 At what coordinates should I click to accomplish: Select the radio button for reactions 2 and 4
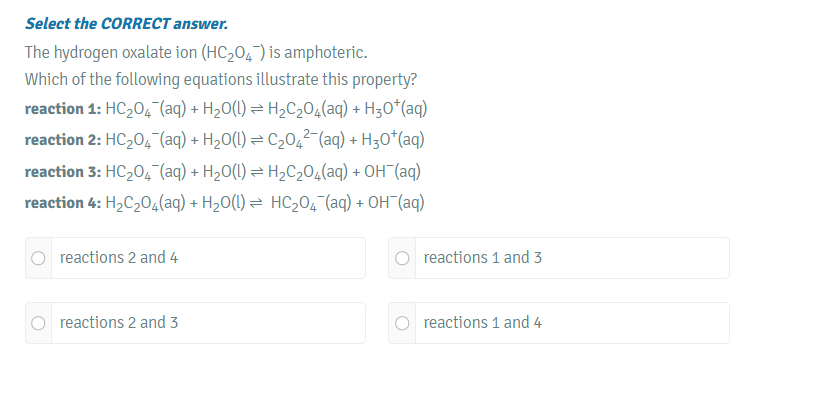click(38, 258)
